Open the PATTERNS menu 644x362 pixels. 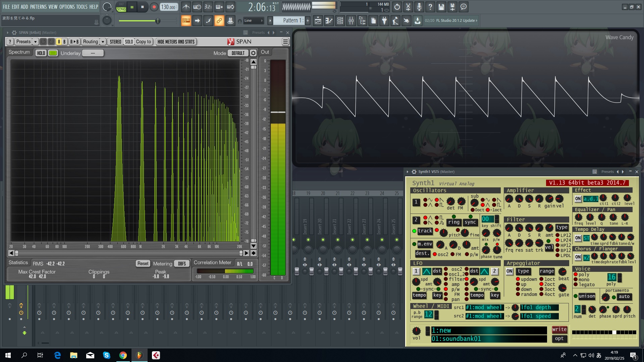(x=38, y=7)
